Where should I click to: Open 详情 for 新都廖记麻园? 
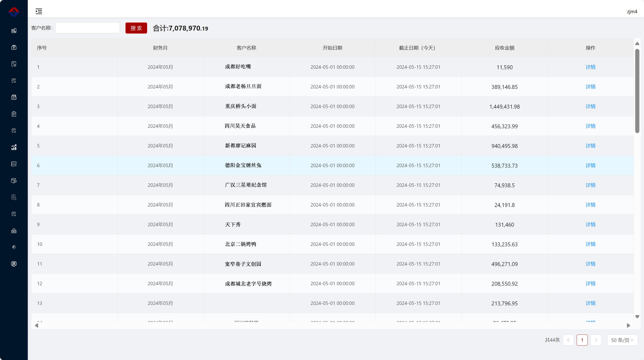click(x=591, y=146)
